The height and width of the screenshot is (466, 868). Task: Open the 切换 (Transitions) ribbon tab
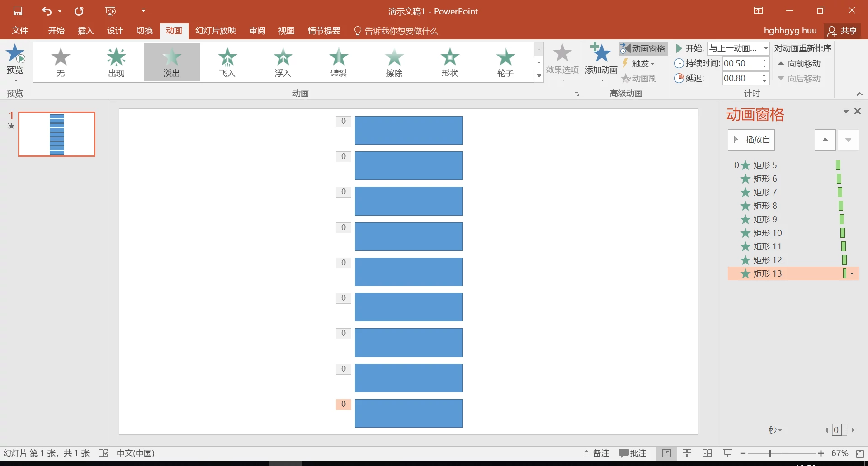click(144, 31)
